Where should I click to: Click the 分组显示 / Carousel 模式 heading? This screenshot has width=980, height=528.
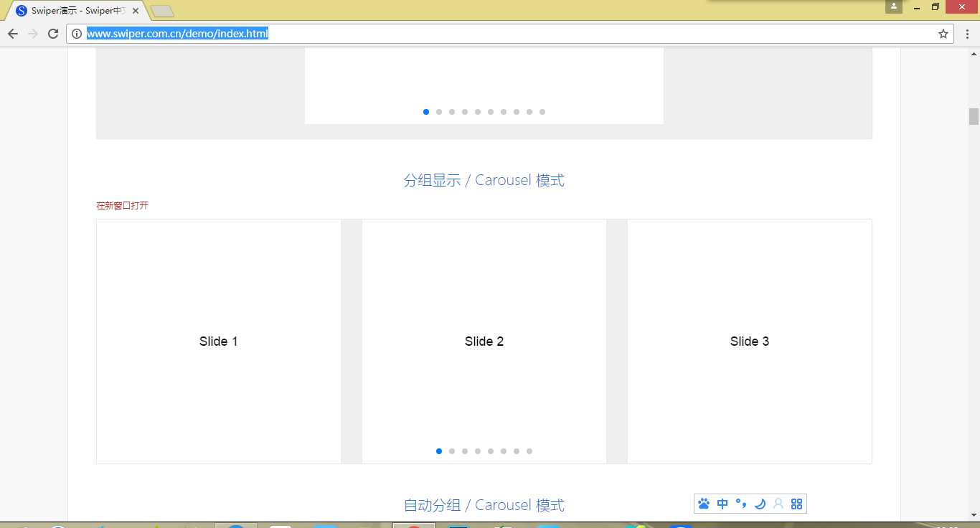[484, 180]
